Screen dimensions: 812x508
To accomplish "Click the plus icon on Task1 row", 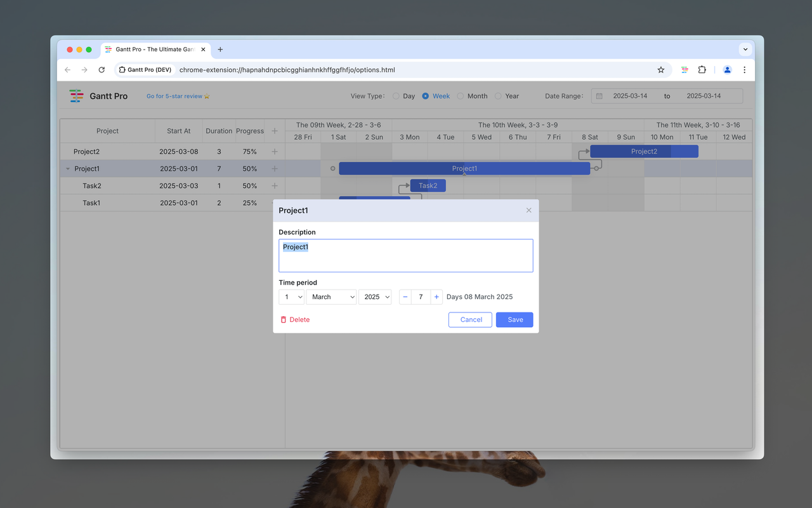I will pos(274,203).
